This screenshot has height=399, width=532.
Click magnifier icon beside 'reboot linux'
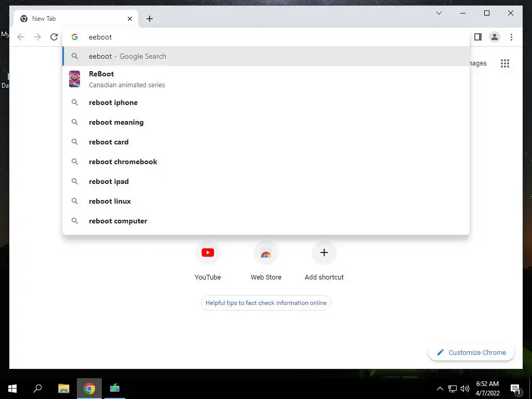(75, 201)
